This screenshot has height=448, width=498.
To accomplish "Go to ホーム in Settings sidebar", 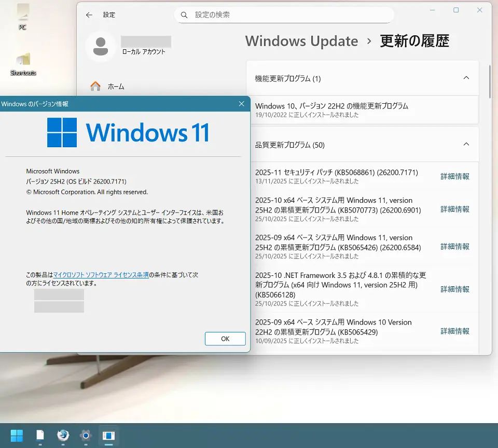I will (x=116, y=87).
